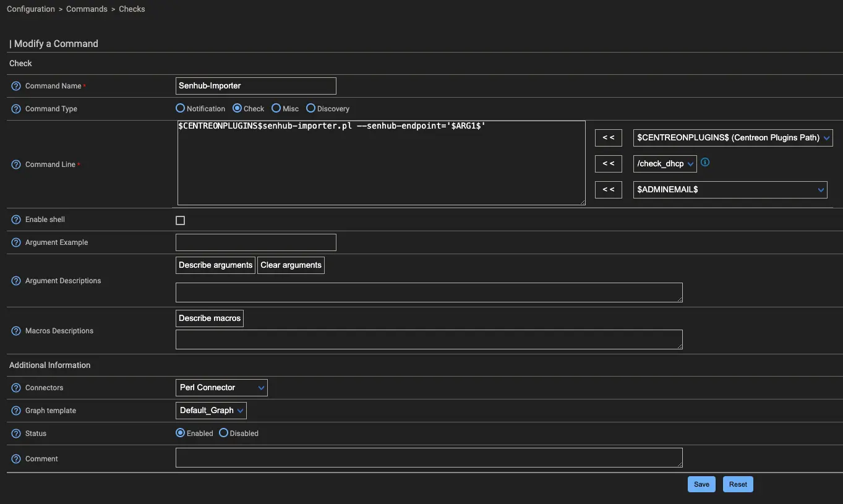Screen dimensions: 843x504
Task: Reset the command form
Action: click(x=738, y=484)
